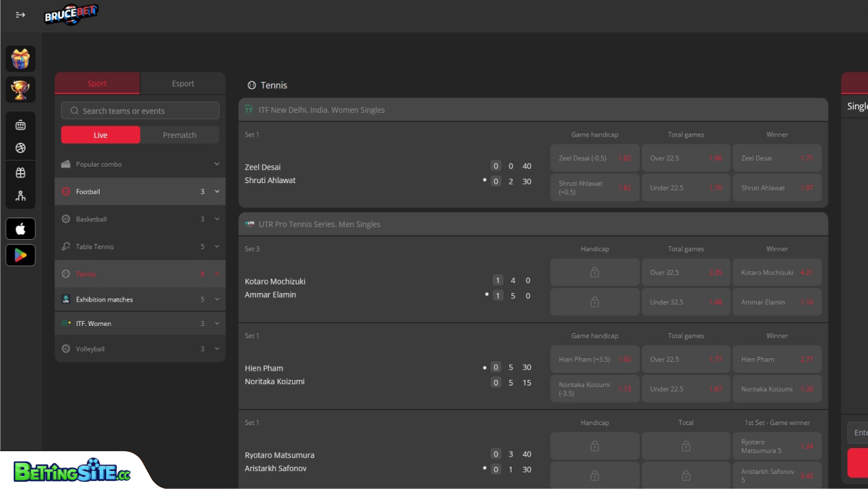The height and width of the screenshot is (489, 868).
Task: Select the bonus gift box icon
Action: point(20,172)
